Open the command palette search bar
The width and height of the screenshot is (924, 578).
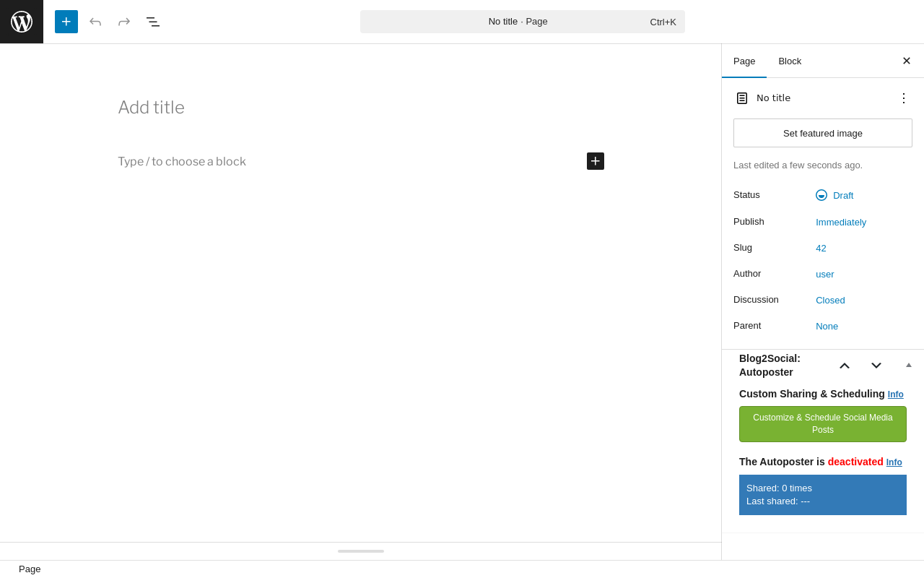[x=523, y=22]
